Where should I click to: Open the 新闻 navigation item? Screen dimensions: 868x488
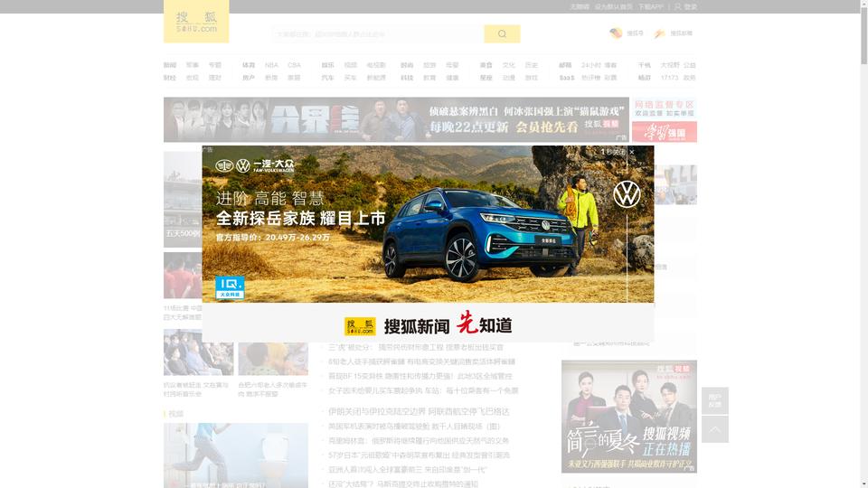pos(169,65)
